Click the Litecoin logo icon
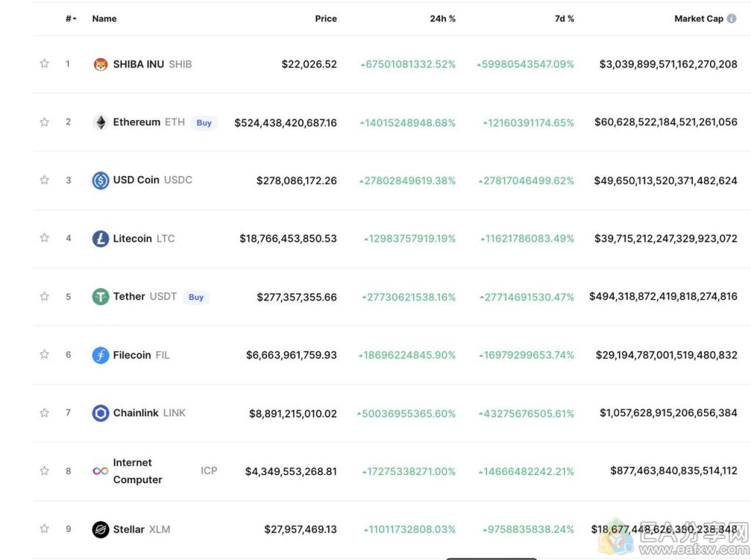This screenshot has width=751, height=560. tap(100, 238)
